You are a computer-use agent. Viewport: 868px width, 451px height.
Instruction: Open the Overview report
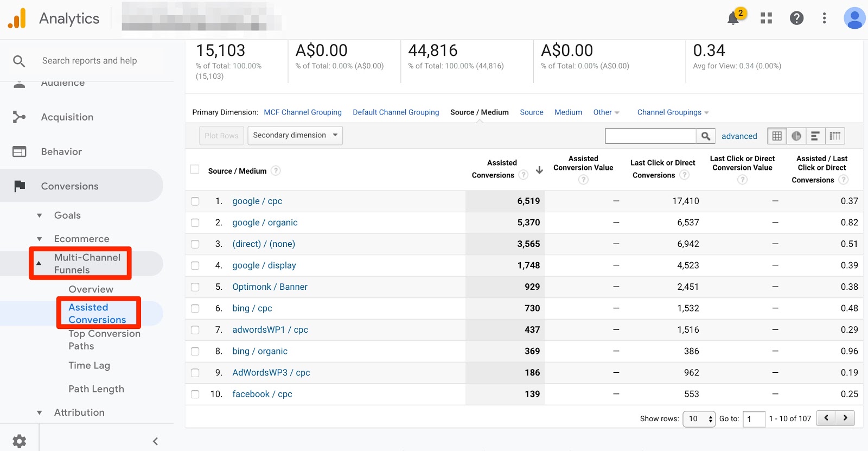(91, 289)
